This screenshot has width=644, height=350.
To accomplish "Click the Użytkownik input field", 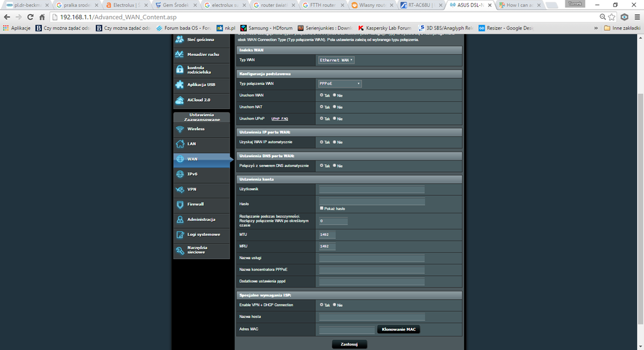I will point(371,190).
